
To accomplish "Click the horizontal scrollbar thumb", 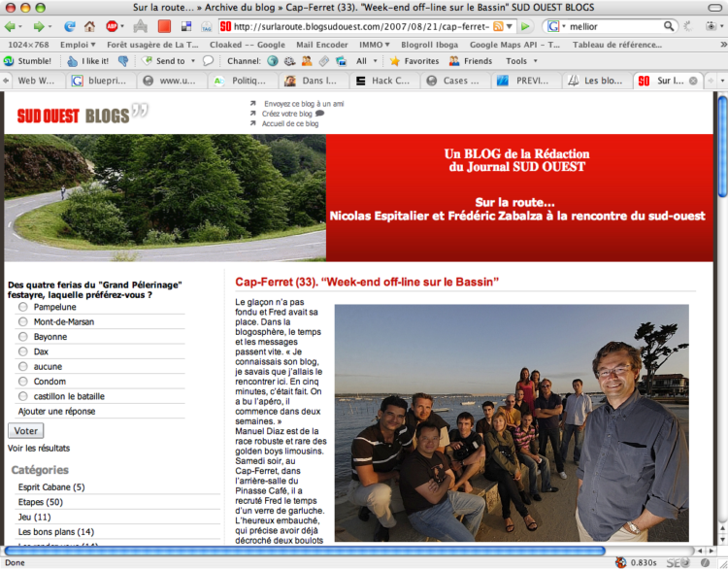I will pos(305,551).
